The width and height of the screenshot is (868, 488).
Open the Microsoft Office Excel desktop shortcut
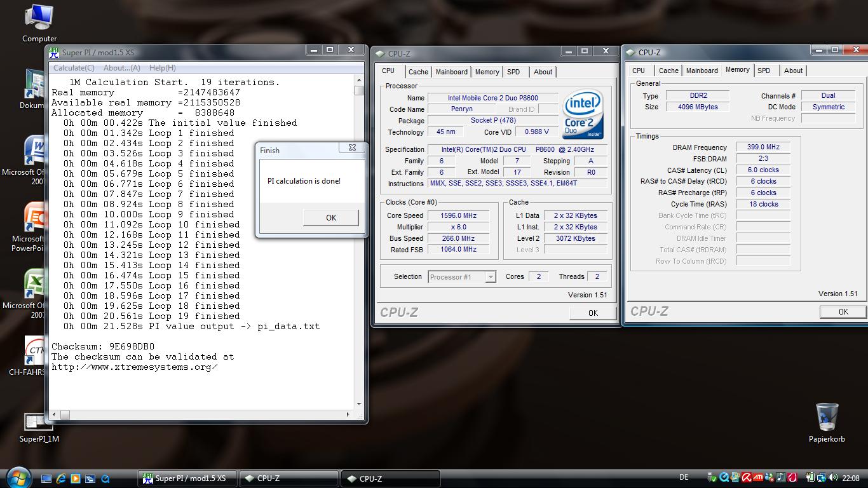point(34,294)
